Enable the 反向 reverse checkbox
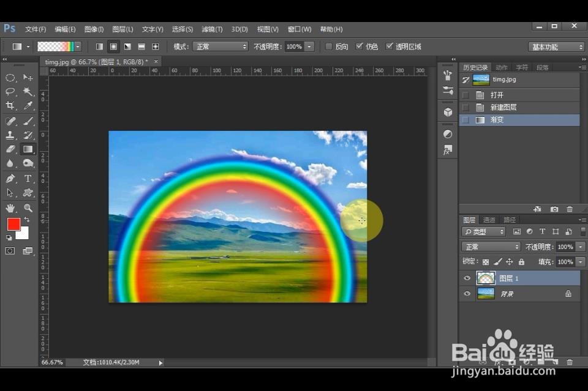 pyautogui.click(x=329, y=47)
